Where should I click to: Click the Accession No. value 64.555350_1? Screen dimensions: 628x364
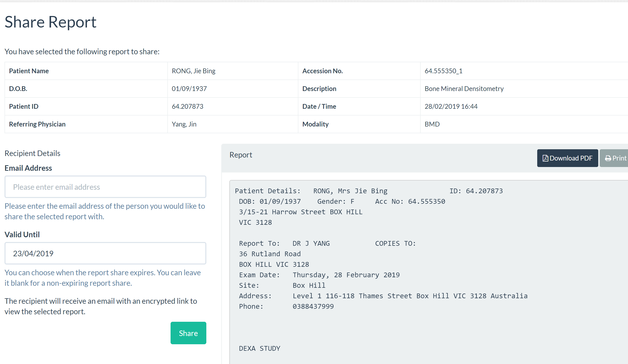point(443,71)
